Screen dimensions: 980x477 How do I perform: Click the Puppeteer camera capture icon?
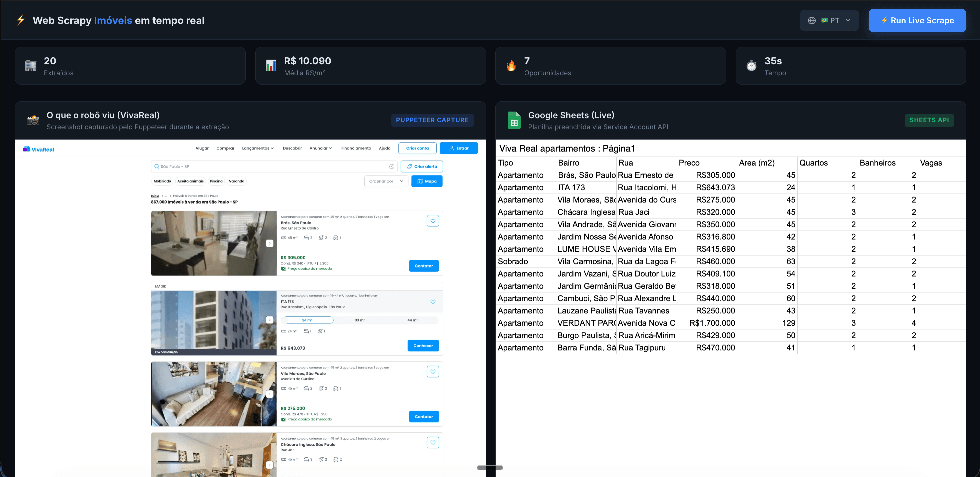(x=33, y=120)
